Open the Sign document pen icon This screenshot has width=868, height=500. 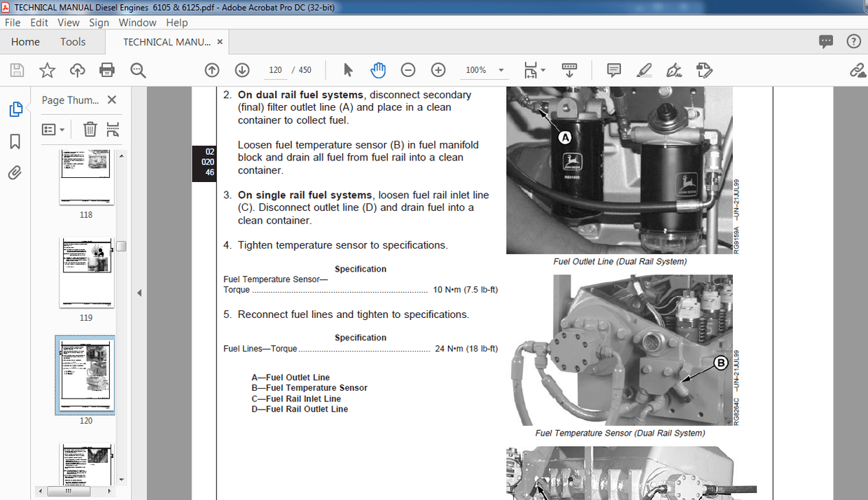click(674, 70)
